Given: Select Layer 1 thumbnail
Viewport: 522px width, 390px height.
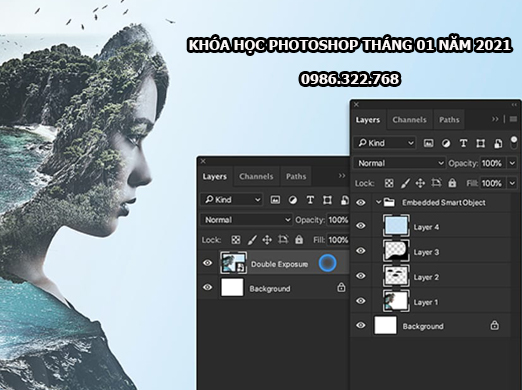Looking at the screenshot, I should point(396,301).
